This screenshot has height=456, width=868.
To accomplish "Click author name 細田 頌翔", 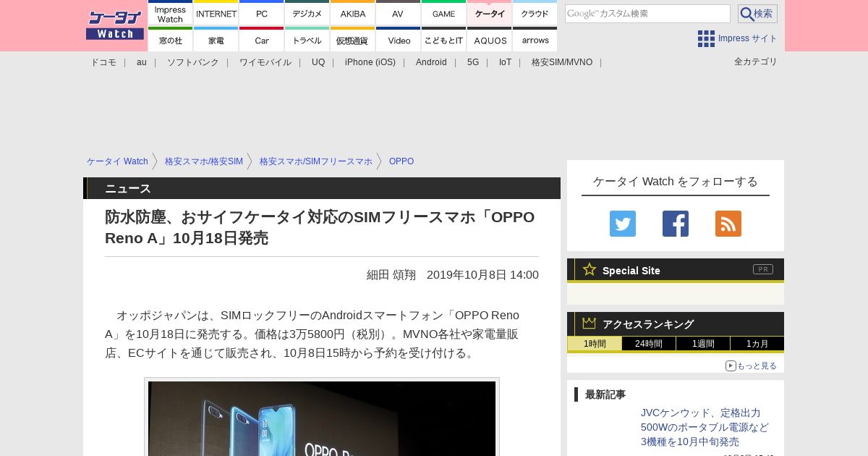I will point(391,274).
